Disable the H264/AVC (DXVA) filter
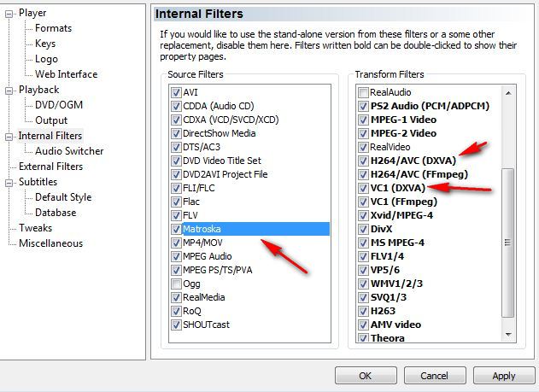The width and height of the screenshot is (539, 392). (x=363, y=161)
